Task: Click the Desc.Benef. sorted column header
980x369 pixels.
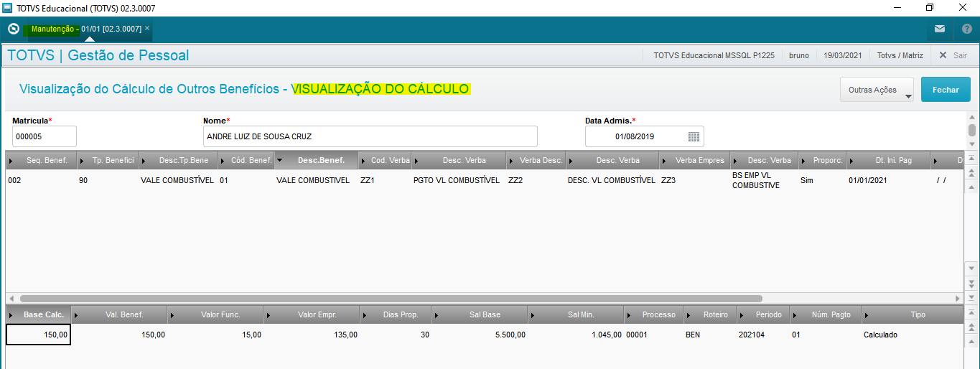Action: pyautogui.click(x=317, y=160)
